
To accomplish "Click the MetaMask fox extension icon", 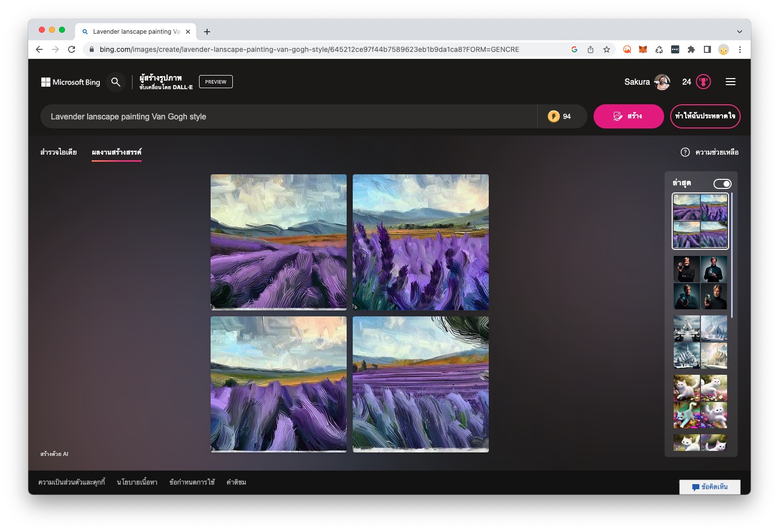I will tap(643, 49).
